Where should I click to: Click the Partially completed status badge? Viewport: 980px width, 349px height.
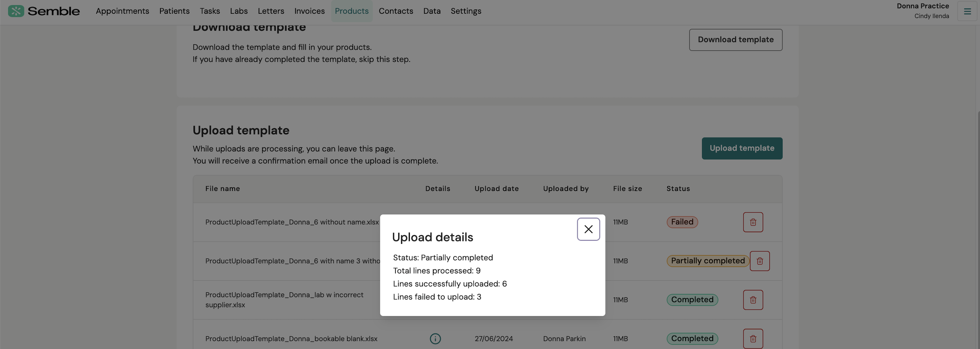click(x=708, y=261)
